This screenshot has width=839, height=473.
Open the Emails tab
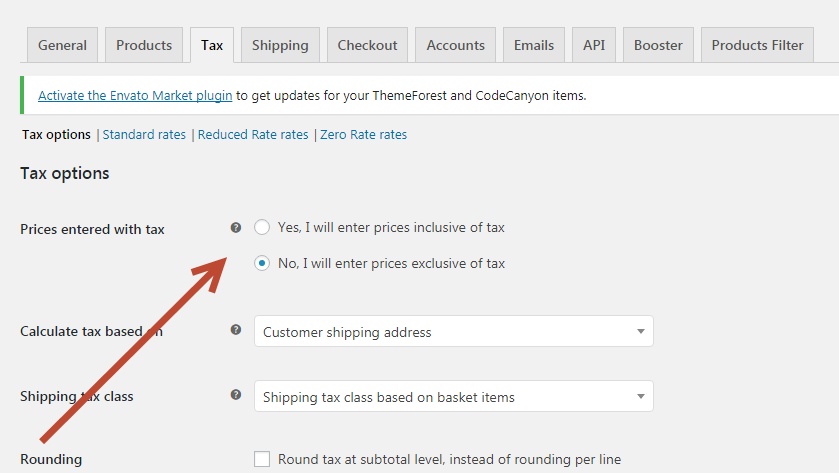pos(533,45)
